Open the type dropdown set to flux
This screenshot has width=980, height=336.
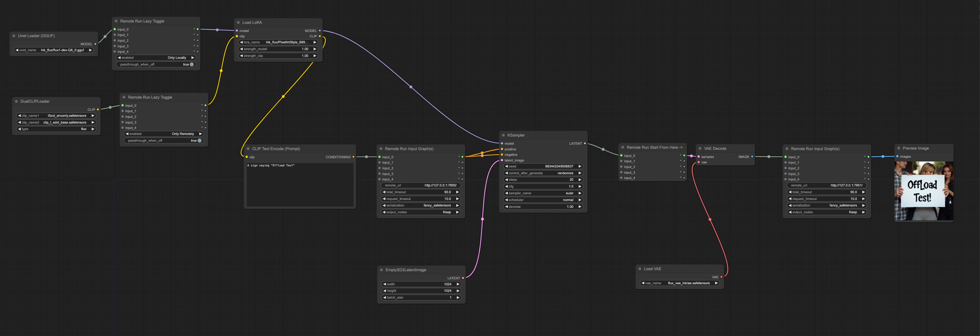click(56, 129)
